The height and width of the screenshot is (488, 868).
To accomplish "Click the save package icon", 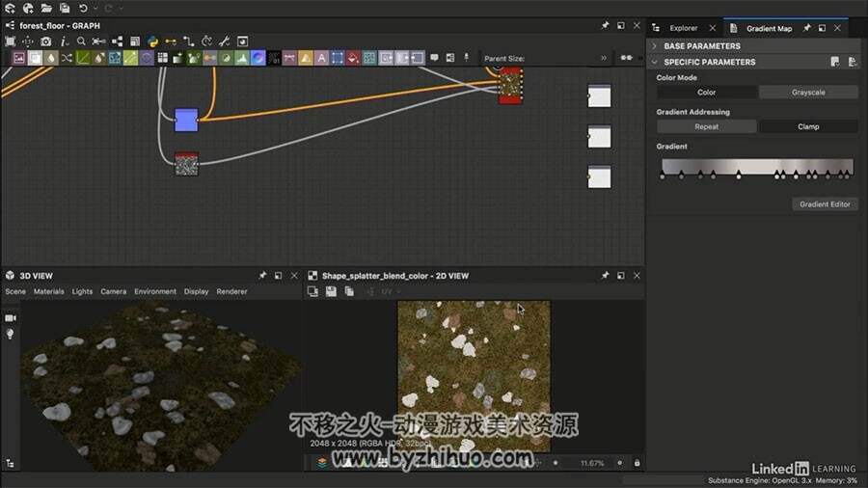I will click(x=65, y=9).
